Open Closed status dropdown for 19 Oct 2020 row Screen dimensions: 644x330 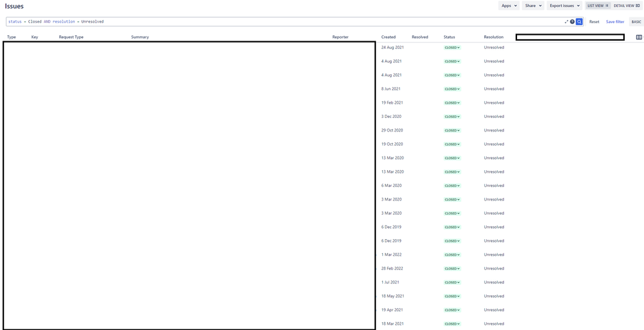[x=452, y=144]
